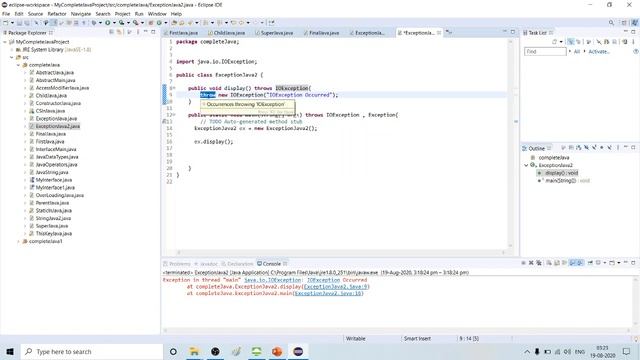Minimize the Package Explorer view

click(146, 32)
